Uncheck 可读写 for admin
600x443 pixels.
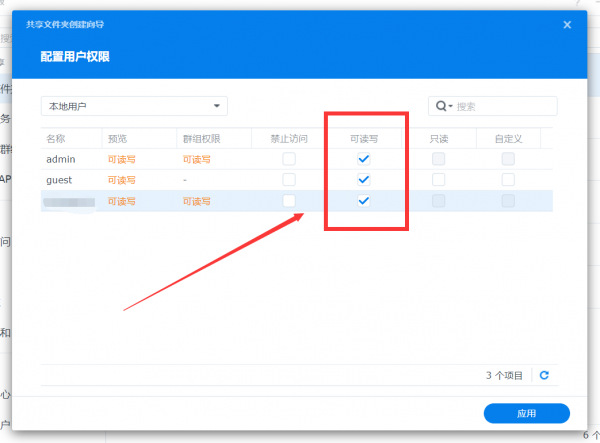point(364,159)
